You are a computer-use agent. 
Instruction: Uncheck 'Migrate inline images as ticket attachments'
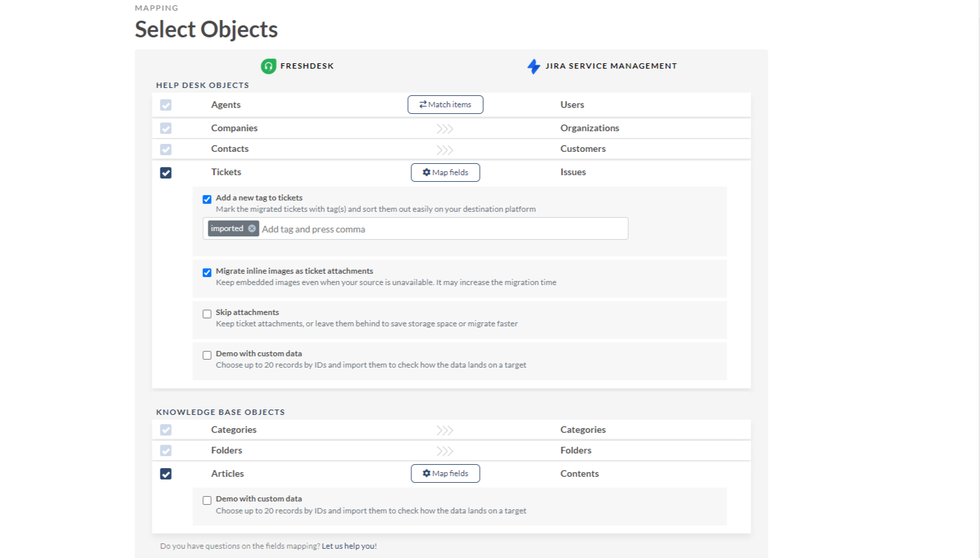pyautogui.click(x=207, y=272)
